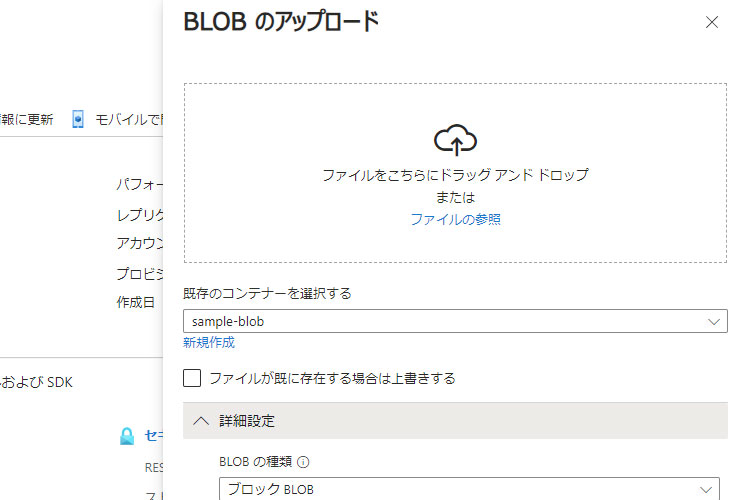
Task: Click the drag and drop file area
Action: point(455,173)
